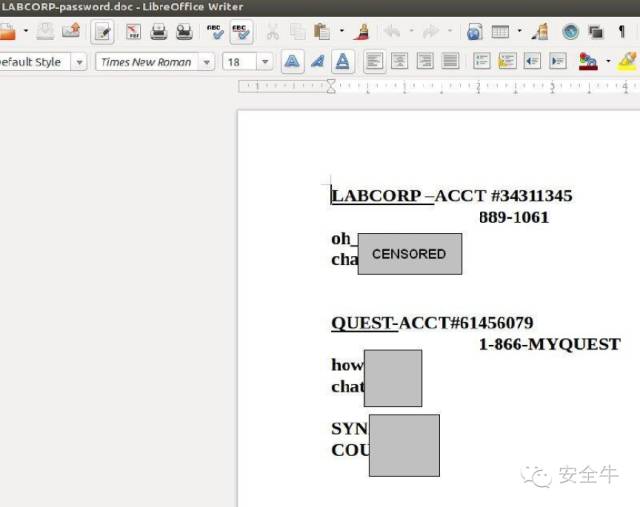640x507 pixels.
Task: Expand the paragraph style dropdown
Action: click(x=79, y=62)
